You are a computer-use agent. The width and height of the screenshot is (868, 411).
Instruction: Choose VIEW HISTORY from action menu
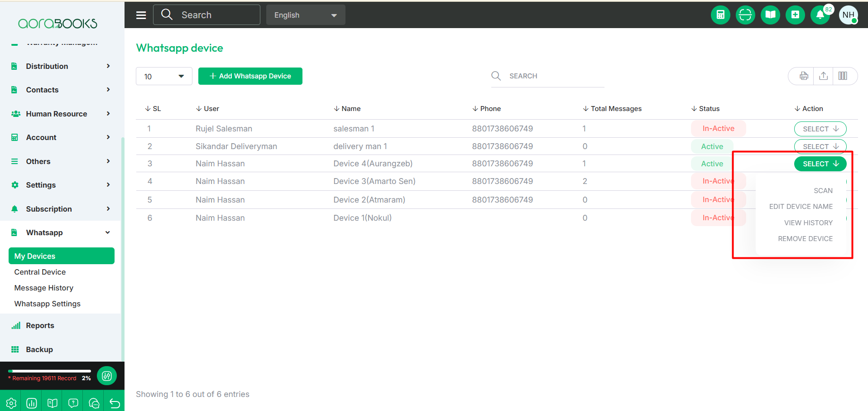[808, 223]
